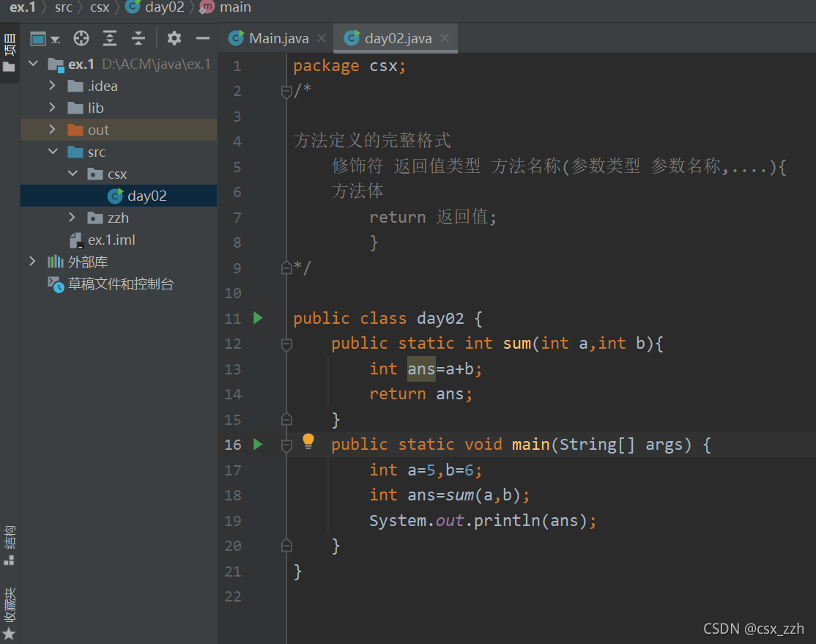Hide the project tool window
816x644 pixels.
[x=202, y=38]
